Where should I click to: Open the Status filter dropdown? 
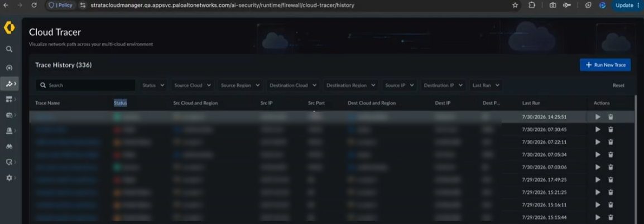pos(153,85)
